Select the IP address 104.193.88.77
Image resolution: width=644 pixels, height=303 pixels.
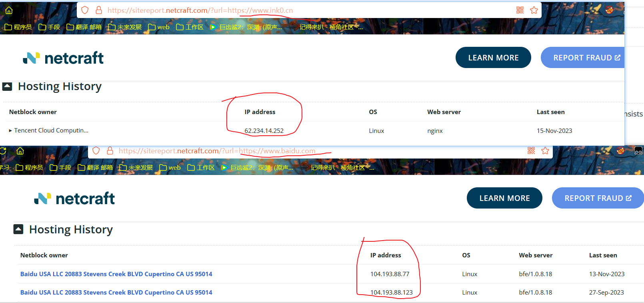[390, 274]
